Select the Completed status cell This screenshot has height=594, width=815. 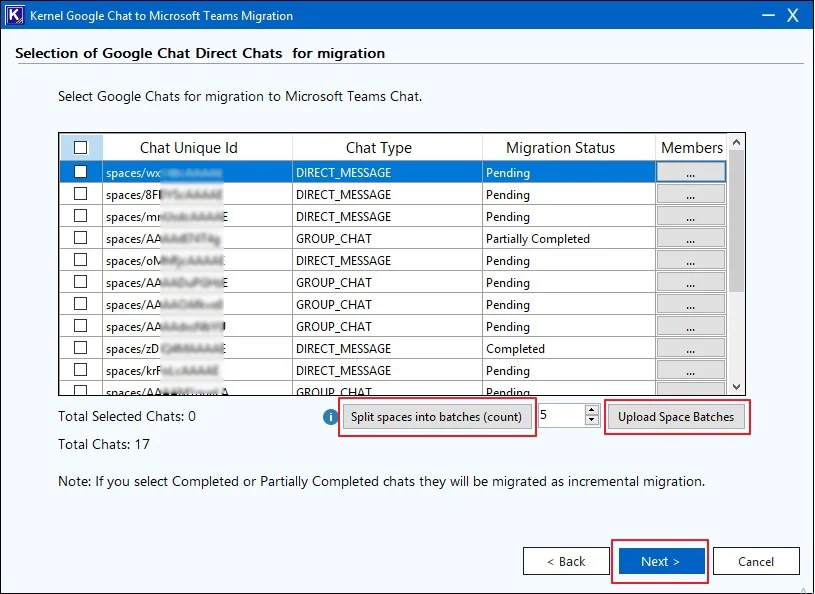569,348
